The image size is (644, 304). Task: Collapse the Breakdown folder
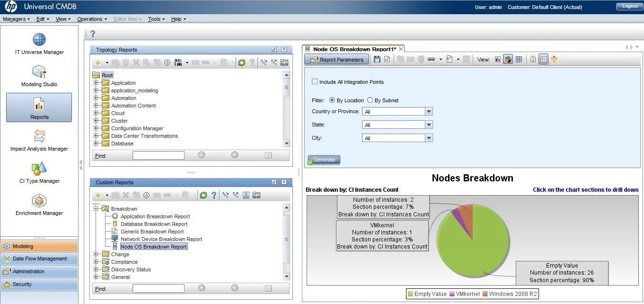tap(96, 209)
